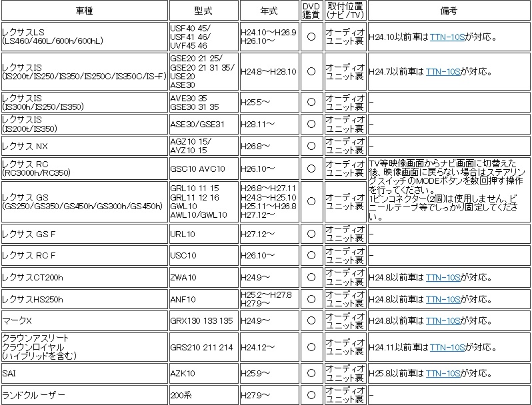Click year cell H24.8～H28.10
The width and height of the screenshot is (532, 405).
269,71
